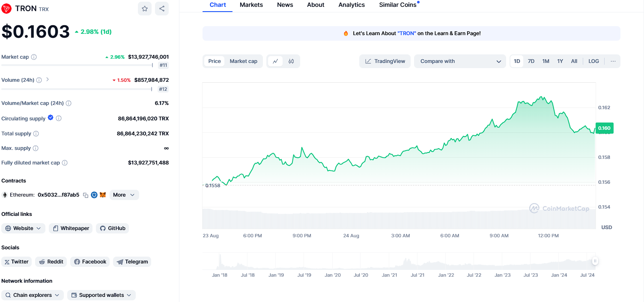Click the market cap rank #11 badge
Image resolution: width=644 pixels, height=302 pixels.
point(163,66)
